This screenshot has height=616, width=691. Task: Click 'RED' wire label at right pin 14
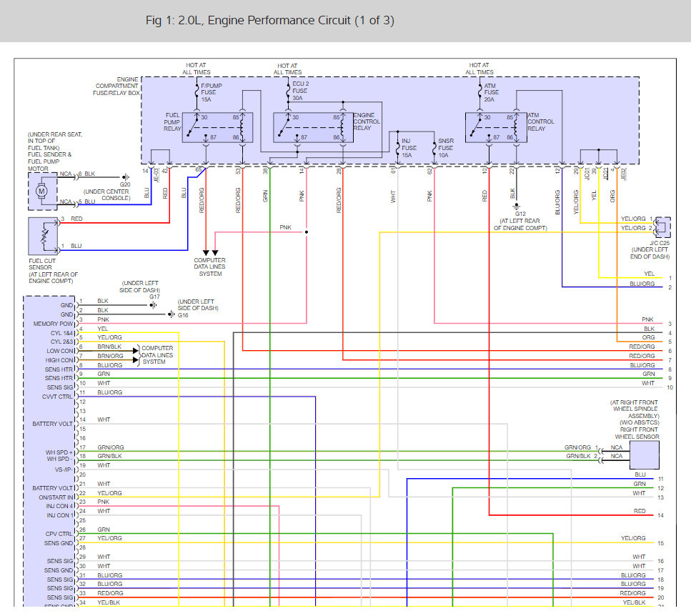[640, 511]
